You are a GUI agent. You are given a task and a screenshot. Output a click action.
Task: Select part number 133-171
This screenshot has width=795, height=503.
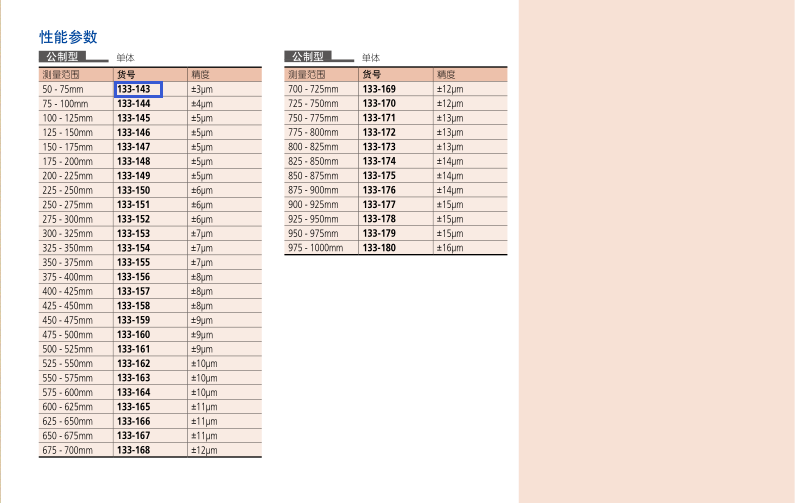coord(379,118)
